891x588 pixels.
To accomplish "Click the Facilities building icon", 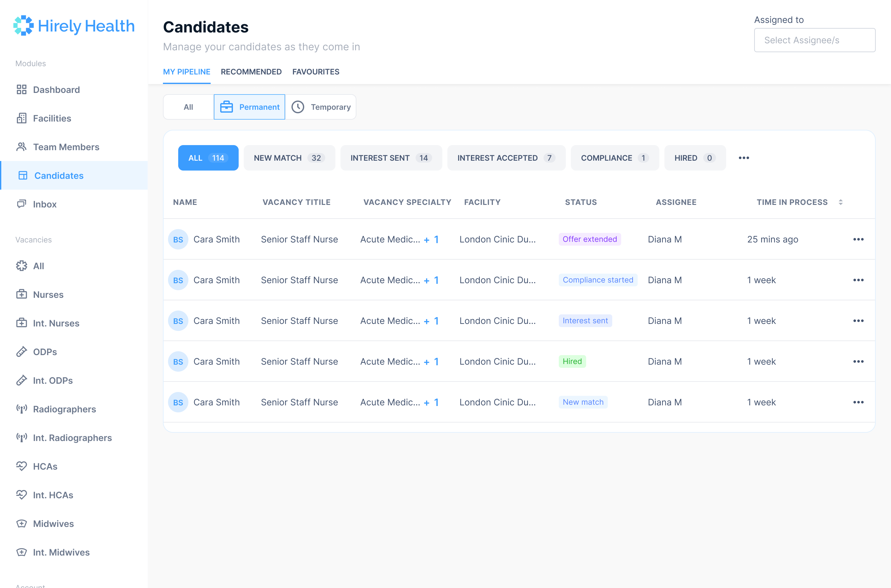I will click(21, 118).
